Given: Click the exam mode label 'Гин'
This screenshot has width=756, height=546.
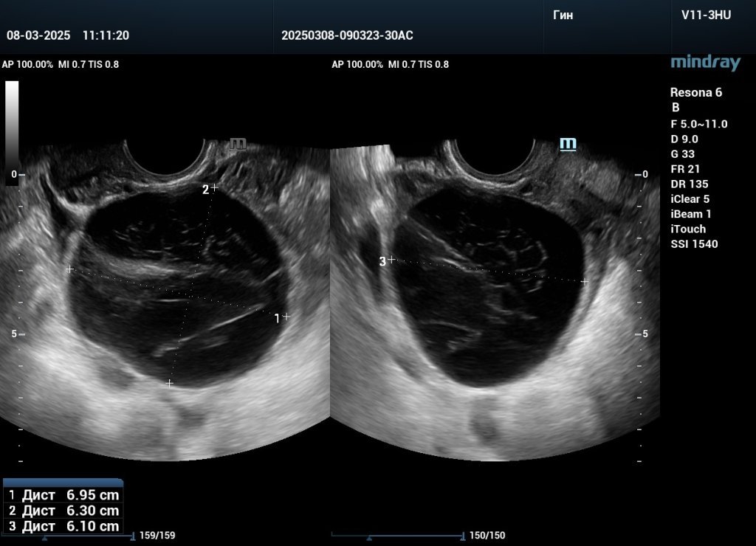Looking at the screenshot, I should point(563,15).
